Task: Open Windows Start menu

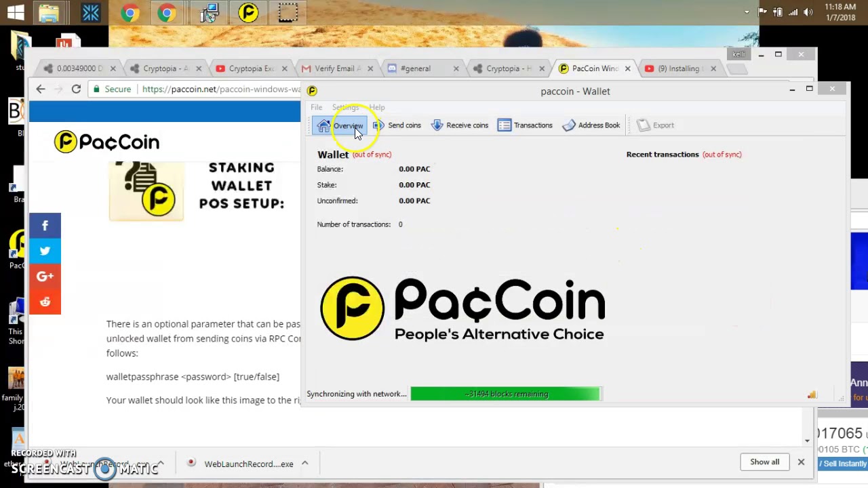Action: pos(16,12)
